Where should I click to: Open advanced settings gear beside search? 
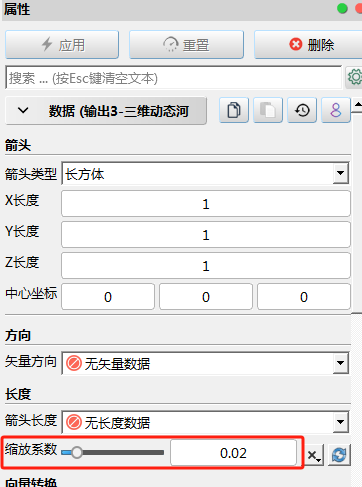pyautogui.click(x=354, y=77)
